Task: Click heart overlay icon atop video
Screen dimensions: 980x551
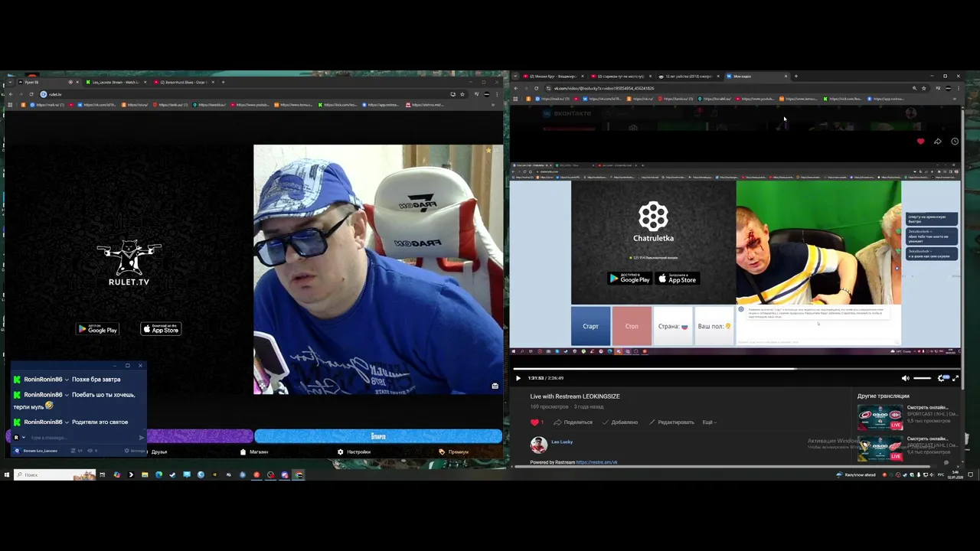Action: pos(920,142)
